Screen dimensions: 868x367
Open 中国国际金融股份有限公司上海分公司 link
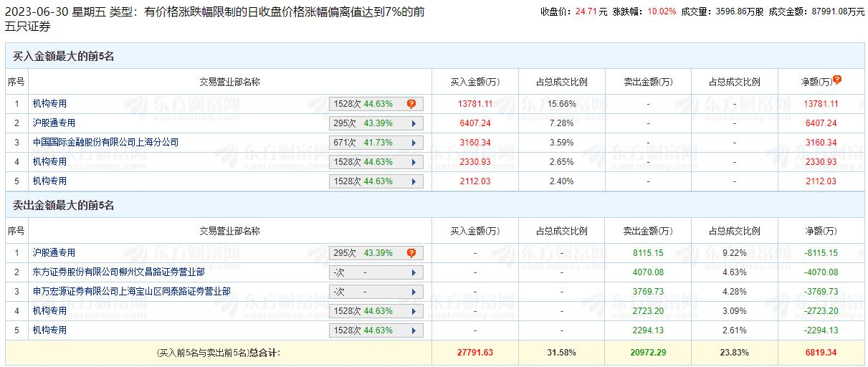(x=105, y=143)
